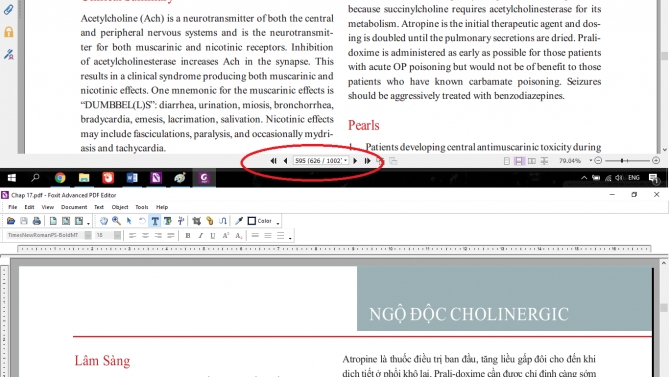Open the Document menu
The image size is (670, 377).
pos(74,207)
